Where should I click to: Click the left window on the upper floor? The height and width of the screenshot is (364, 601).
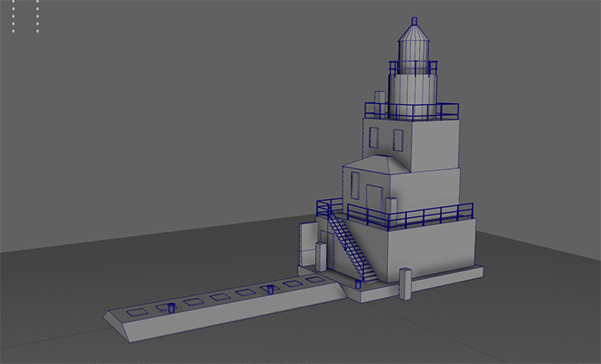pyautogui.click(x=373, y=137)
